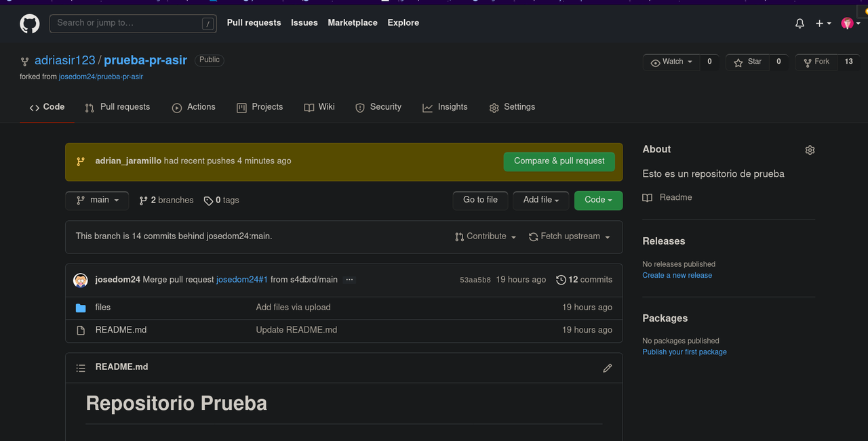Screen dimensions: 868x441
Task: Open the Add files via upload commit
Action: [293, 308]
